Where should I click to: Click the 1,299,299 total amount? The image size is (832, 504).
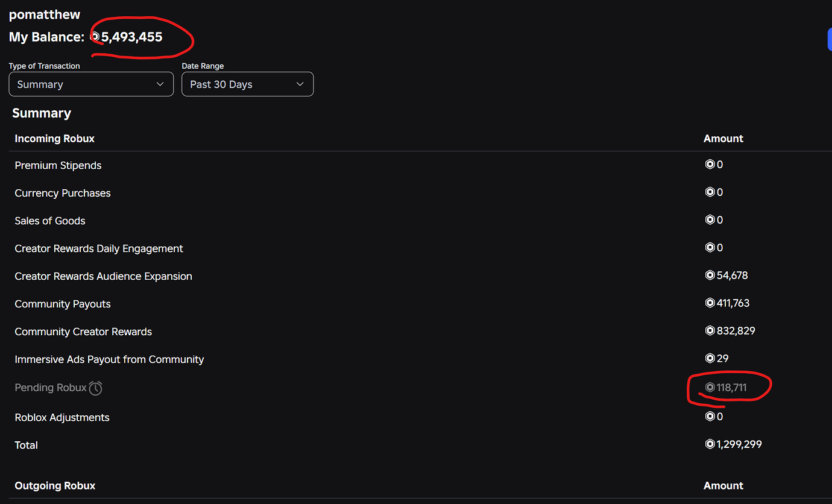coord(739,444)
